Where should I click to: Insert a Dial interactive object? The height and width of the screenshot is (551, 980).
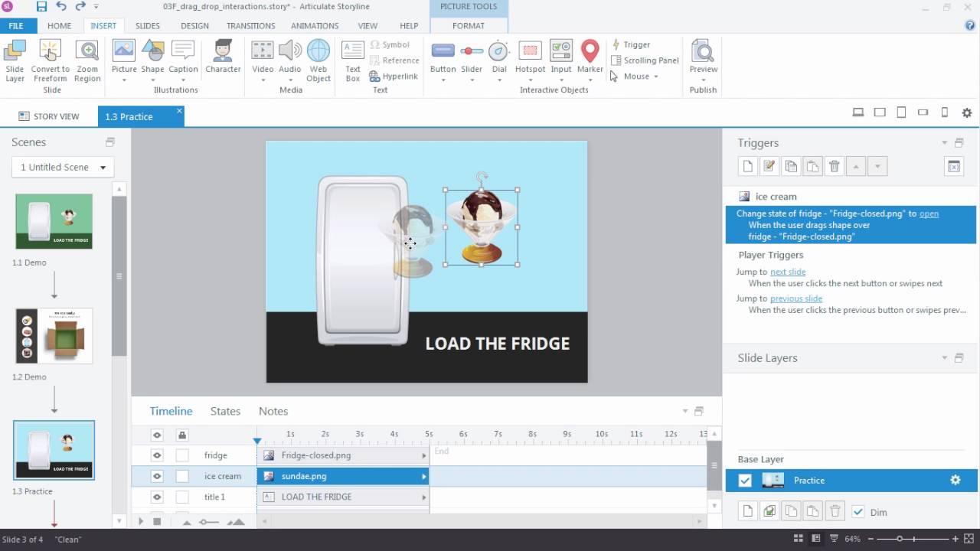tap(499, 58)
